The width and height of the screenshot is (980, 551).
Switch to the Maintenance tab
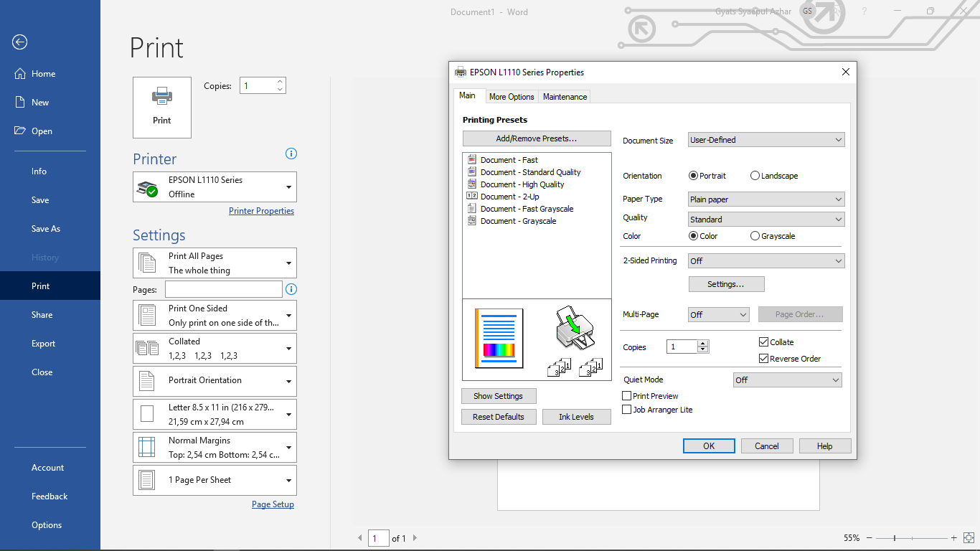(565, 97)
